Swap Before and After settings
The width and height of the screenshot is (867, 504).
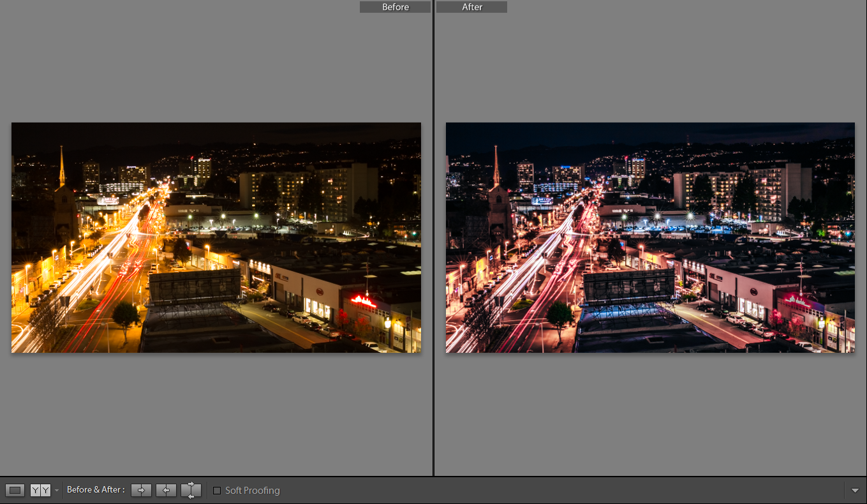tap(191, 490)
